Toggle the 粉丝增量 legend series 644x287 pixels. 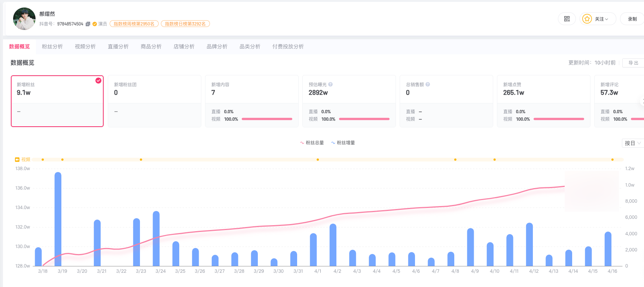[343, 143]
